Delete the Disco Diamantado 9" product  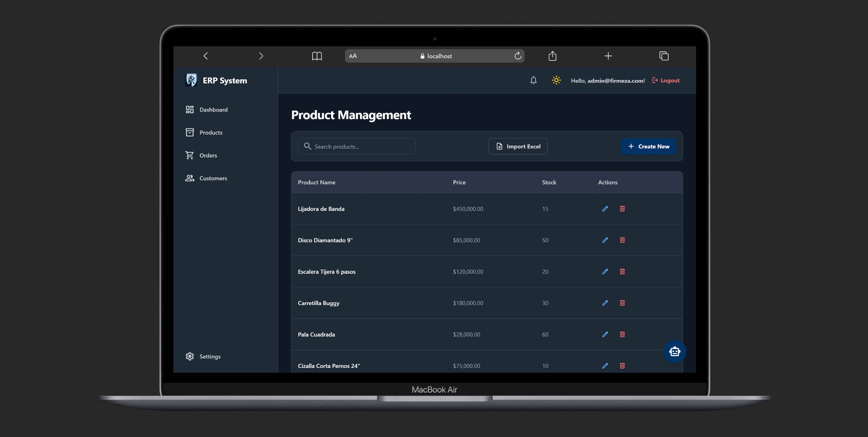coord(622,240)
